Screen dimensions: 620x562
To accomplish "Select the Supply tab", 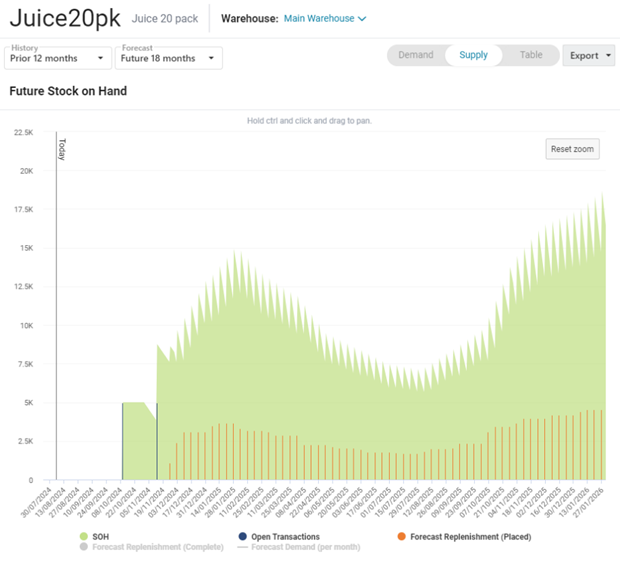I will coord(473,56).
